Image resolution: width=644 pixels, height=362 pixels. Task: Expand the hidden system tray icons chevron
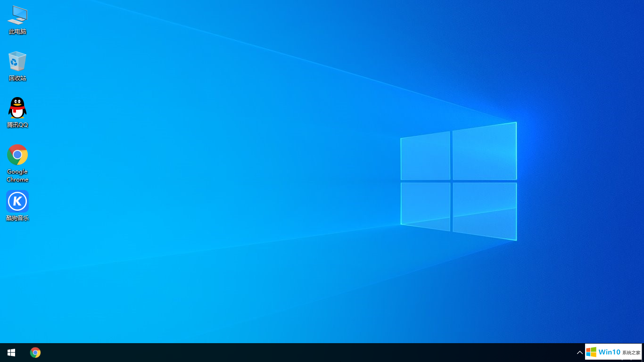point(580,353)
